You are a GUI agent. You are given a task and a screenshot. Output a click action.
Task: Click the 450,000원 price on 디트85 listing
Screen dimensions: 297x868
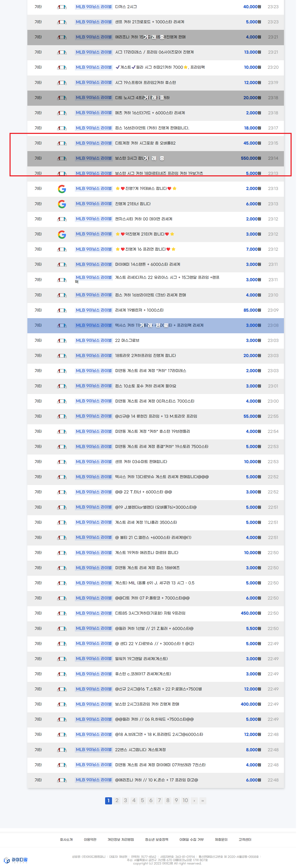coord(251,613)
